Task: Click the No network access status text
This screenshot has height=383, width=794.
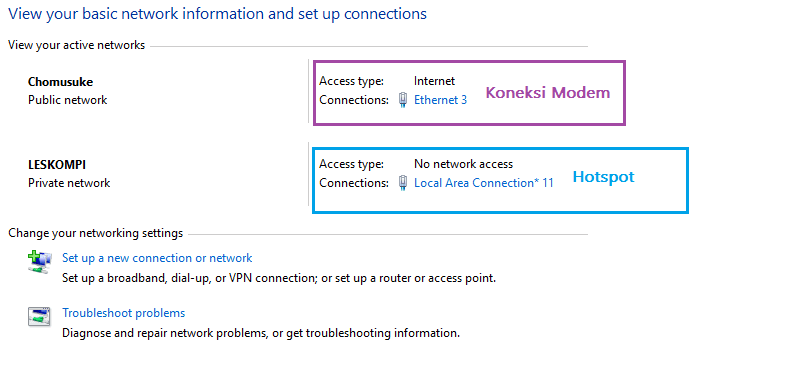Action: (463, 164)
